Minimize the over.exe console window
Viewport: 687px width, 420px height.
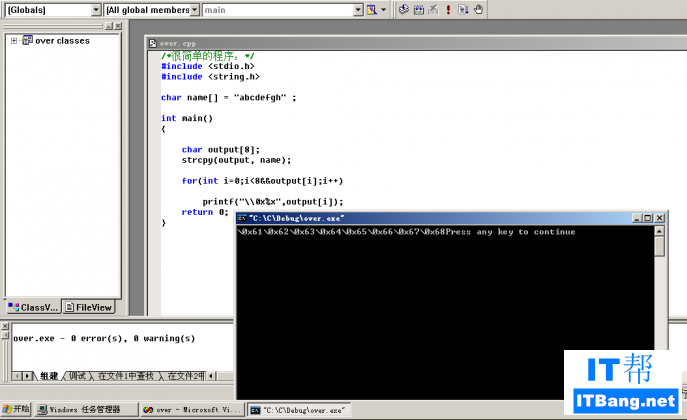pos(637,218)
